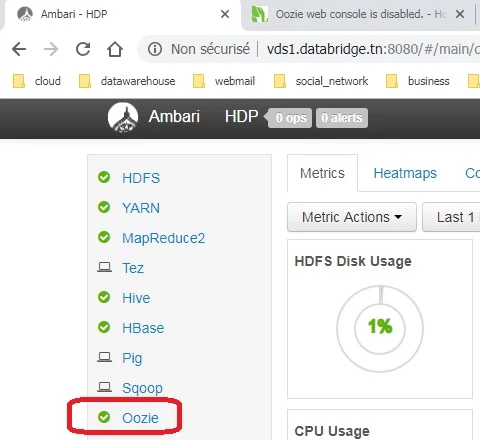Select the Heatmaps tab
Viewport: 480px width, 440px height.
pos(405,173)
